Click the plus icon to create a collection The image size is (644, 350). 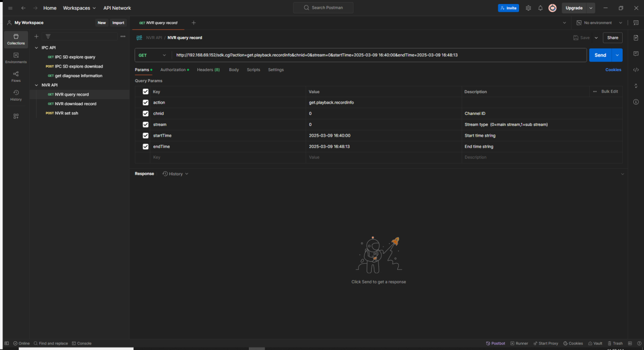(x=36, y=37)
